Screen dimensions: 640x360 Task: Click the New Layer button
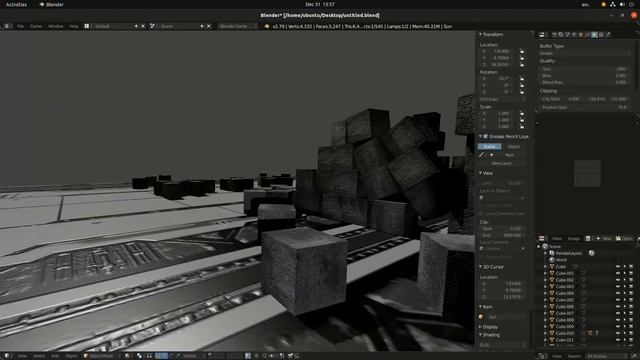502,163
